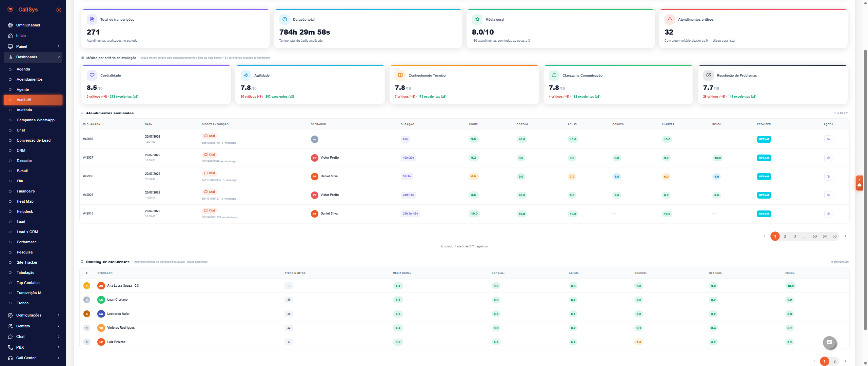This screenshot has width=868, height=366.
Task: Click the CallSys logo icon
Action: (x=11, y=9)
